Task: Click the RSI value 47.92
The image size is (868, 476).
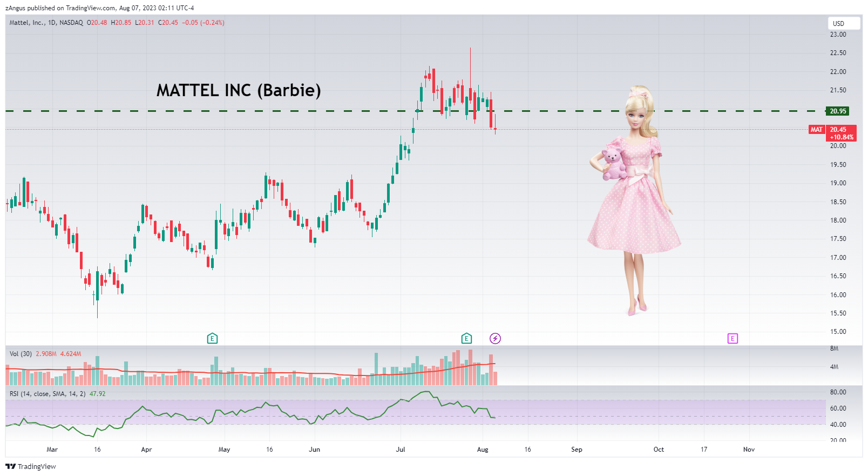Action: coord(98,394)
